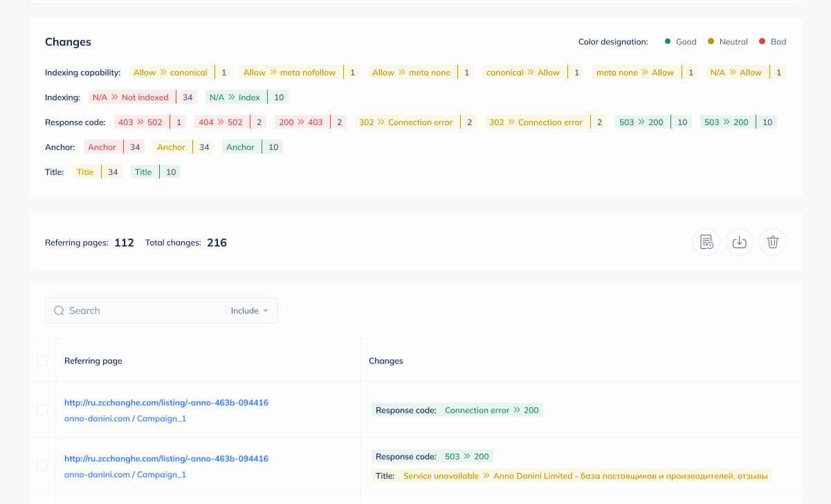Toggle the select-all checkbox in table header
Image resolution: width=831 pixels, height=504 pixels.
pos(42,360)
